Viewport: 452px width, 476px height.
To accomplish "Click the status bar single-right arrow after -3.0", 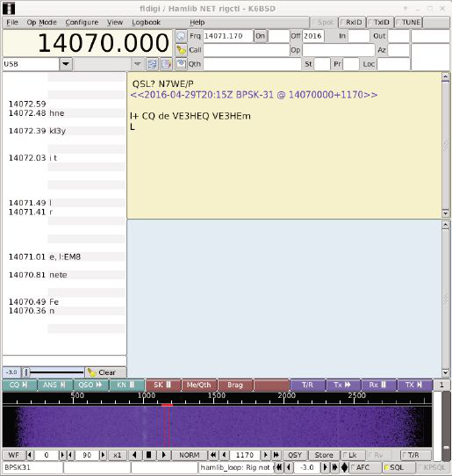I will (325, 467).
